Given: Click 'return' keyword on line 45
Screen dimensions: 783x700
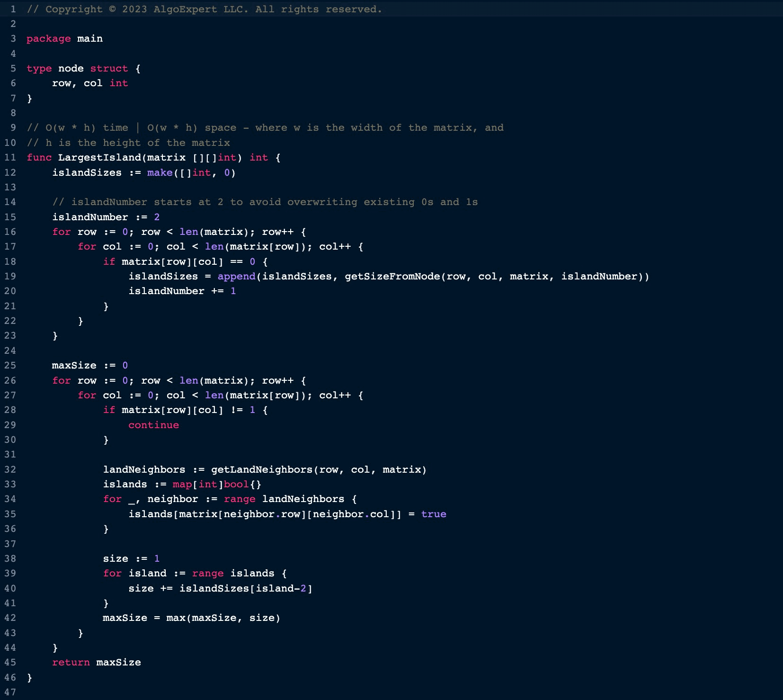Looking at the screenshot, I should coord(71,663).
